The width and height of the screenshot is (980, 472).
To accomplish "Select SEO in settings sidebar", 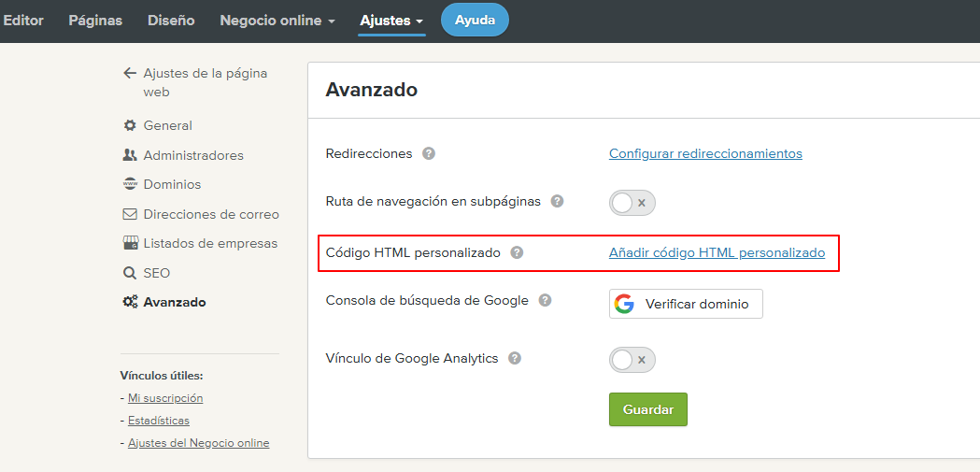I will 157,273.
